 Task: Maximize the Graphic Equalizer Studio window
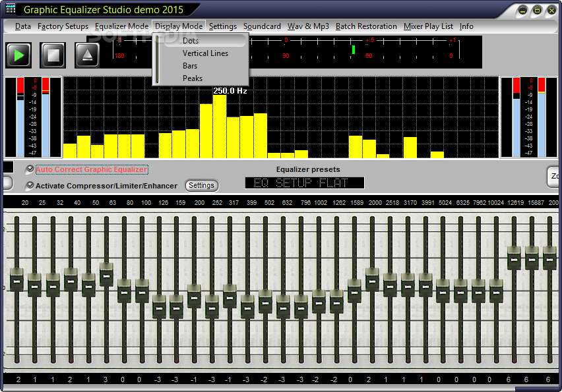click(x=537, y=11)
